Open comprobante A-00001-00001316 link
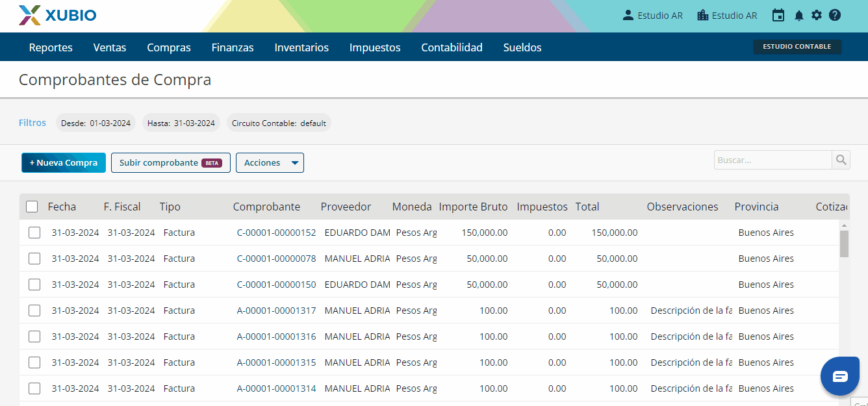Viewport: 868px width, 406px height. pyautogui.click(x=276, y=336)
